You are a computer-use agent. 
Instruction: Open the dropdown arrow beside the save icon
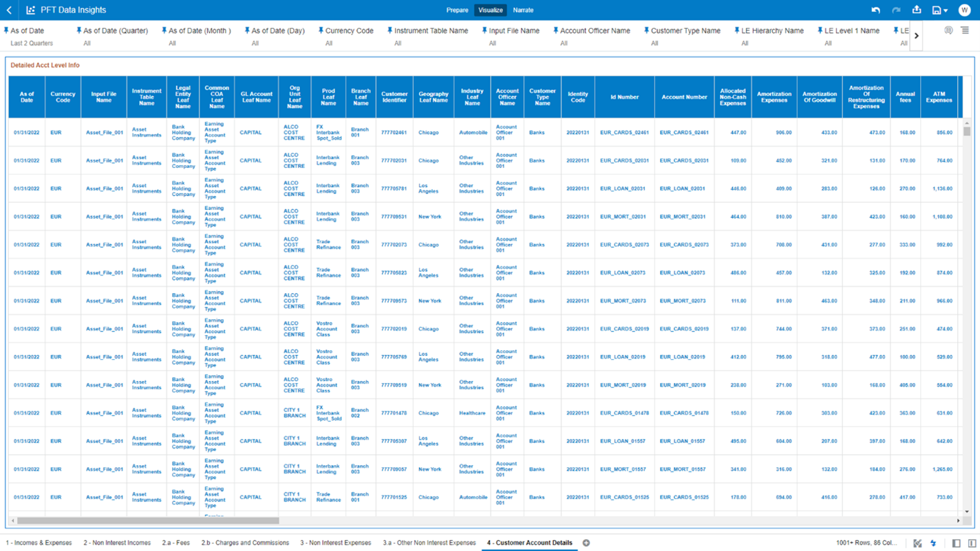coord(946,10)
